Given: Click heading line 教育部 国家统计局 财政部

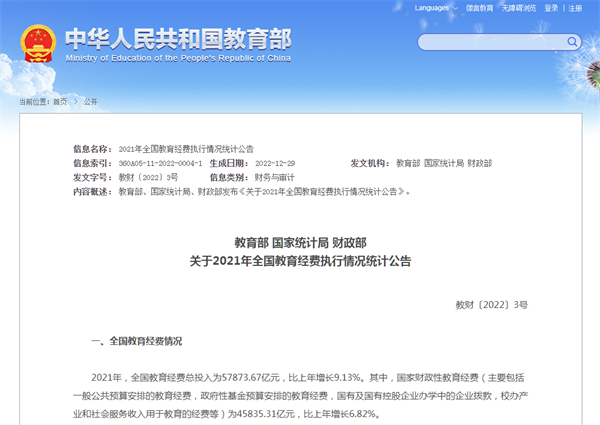Looking at the screenshot, I should 300,243.
